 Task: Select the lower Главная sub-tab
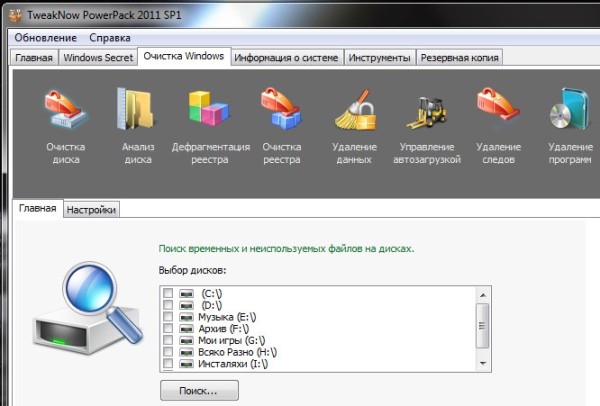[38, 209]
